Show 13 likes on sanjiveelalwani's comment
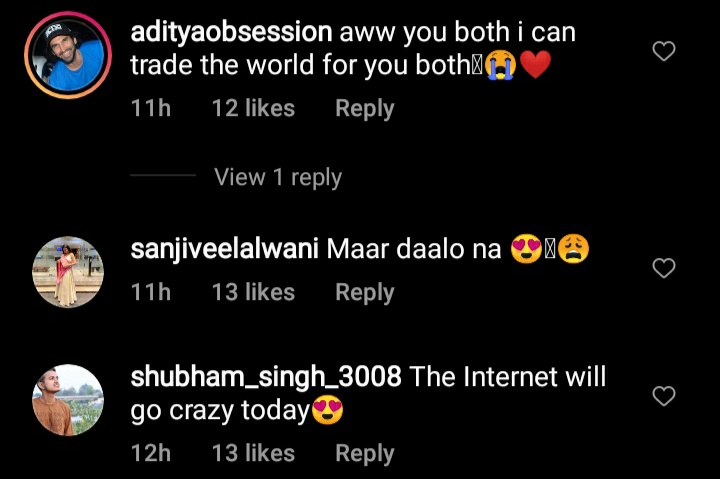This screenshot has width=720, height=479. coord(253,293)
